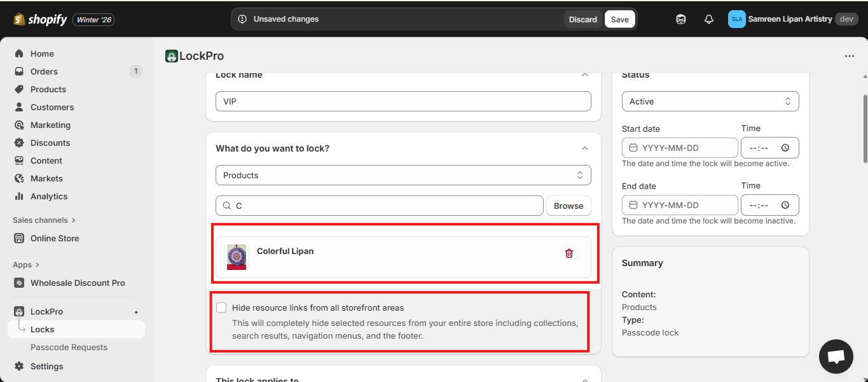
Task: Delete the Colorful Lipan product with trash icon
Action: [568, 253]
